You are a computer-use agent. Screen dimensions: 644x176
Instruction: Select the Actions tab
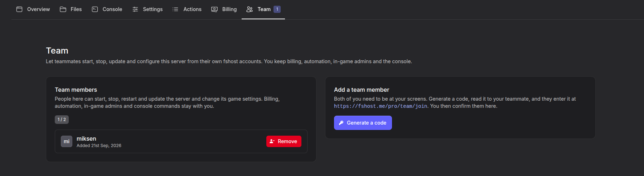click(187, 9)
